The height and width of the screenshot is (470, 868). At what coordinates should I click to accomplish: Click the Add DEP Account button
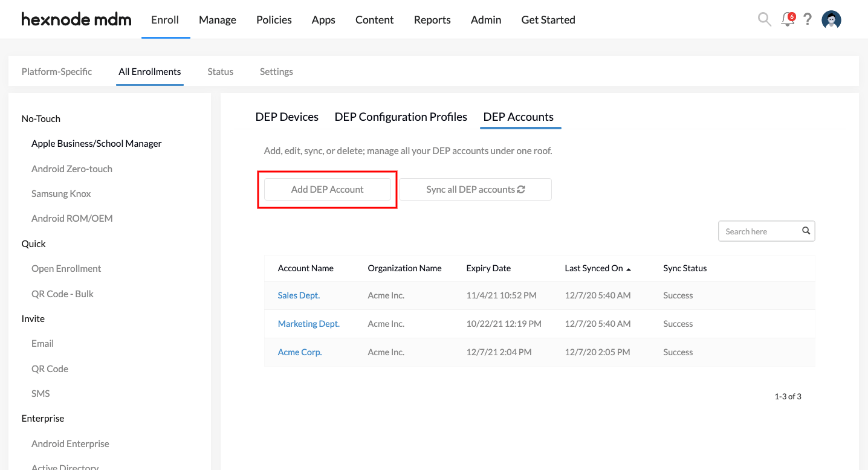coord(327,189)
